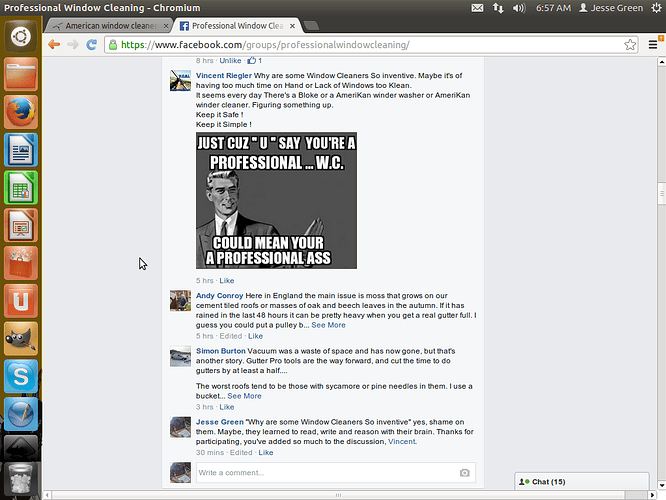666x500 pixels.
Task: Click the horizontal scrollbar left arrow
Action: coord(47,495)
